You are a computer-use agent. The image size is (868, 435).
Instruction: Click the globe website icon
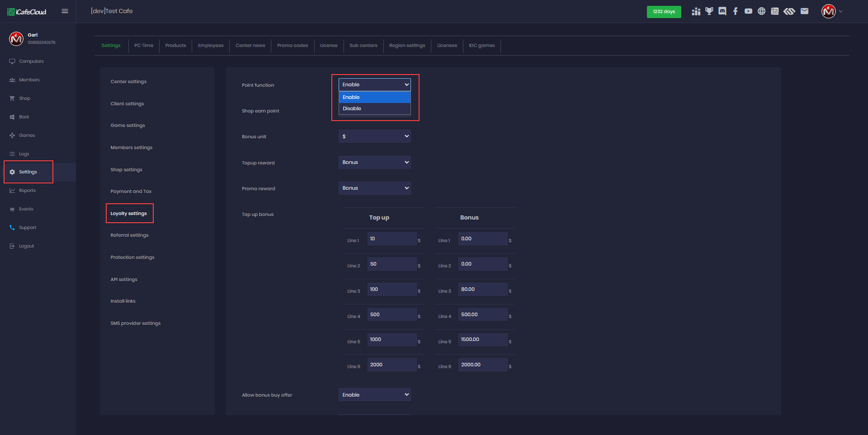[x=762, y=11]
